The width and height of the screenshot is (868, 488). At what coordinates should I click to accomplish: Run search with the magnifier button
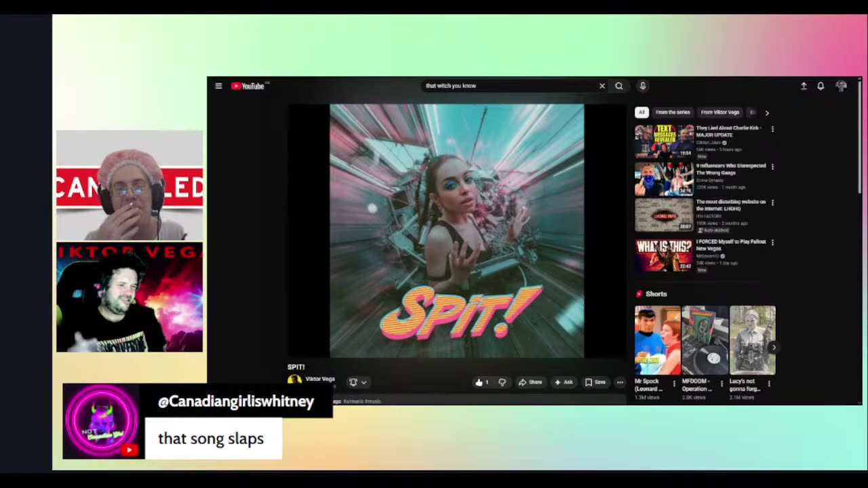(x=619, y=86)
